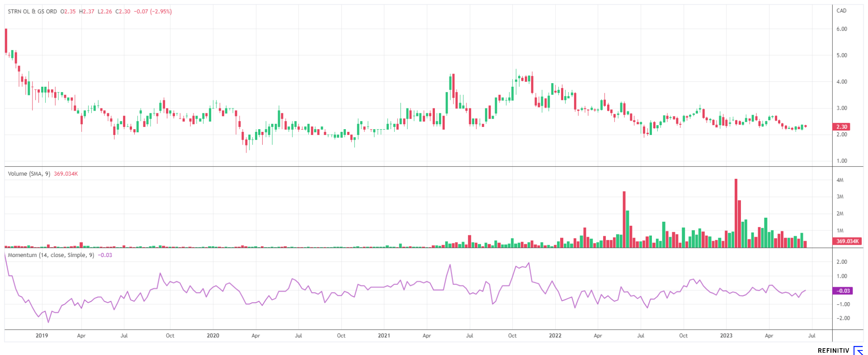Click the 369.034K volume tag on the axis

tap(847, 241)
